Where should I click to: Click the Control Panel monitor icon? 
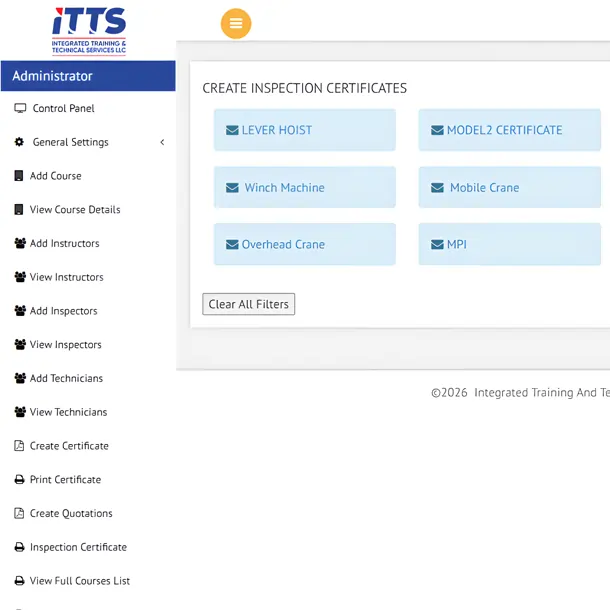[20, 108]
